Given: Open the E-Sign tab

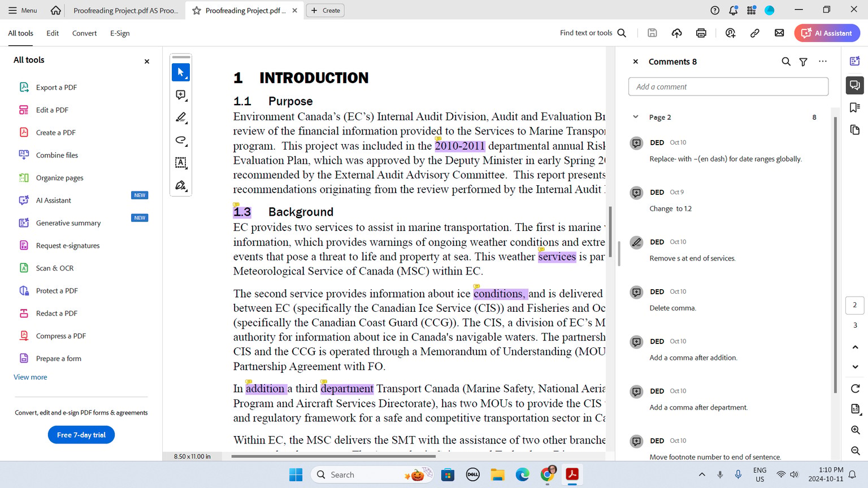Looking at the screenshot, I should [120, 33].
